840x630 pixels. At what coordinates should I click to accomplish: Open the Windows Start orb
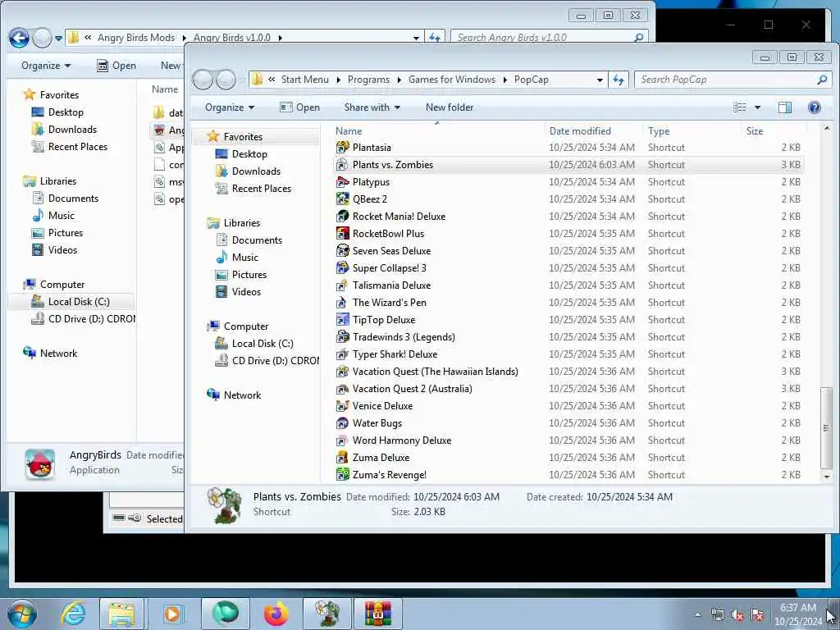(22, 614)
